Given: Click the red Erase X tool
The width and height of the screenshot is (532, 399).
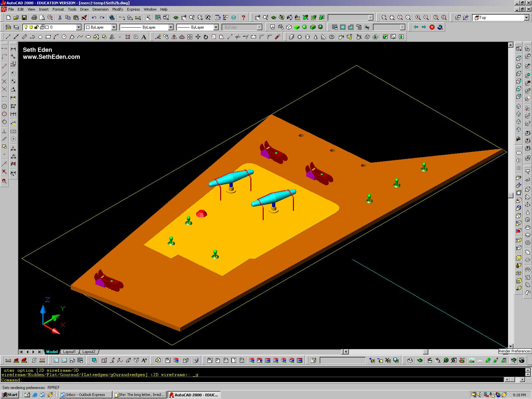Looking at the screenshot, I should coord(4,172).
